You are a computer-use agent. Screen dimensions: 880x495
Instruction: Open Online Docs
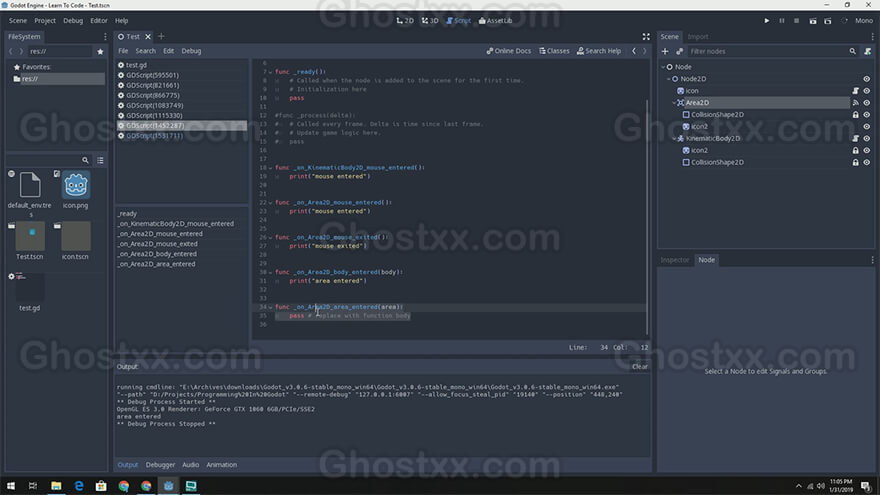(508, 51)
